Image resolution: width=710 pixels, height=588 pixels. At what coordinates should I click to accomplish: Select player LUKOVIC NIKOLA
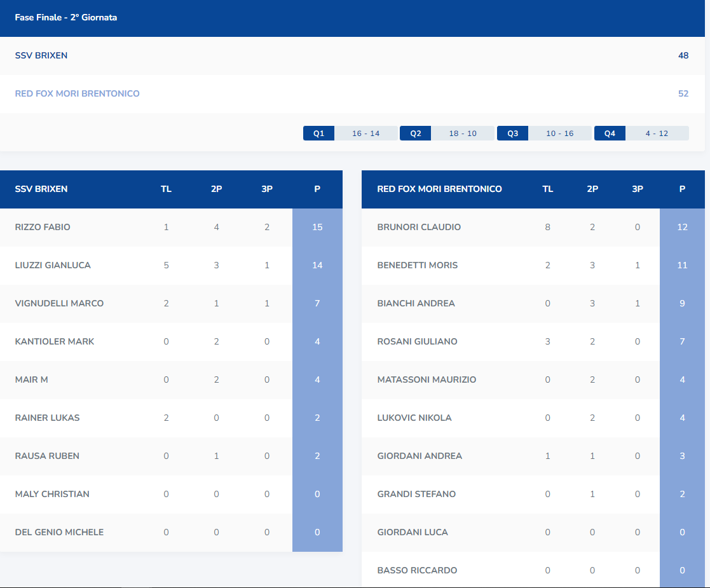(x=414, y=418)
